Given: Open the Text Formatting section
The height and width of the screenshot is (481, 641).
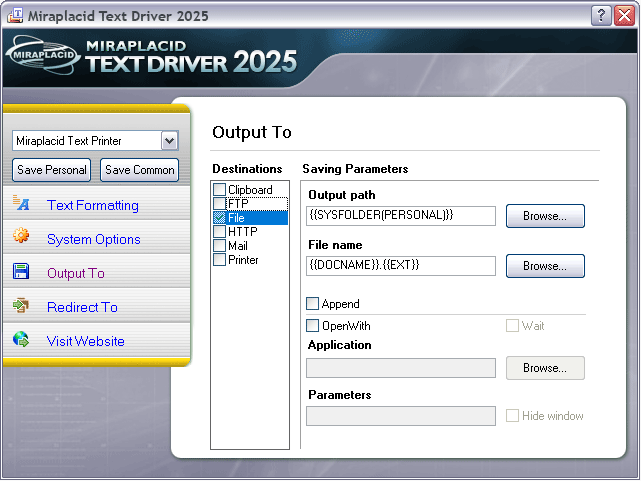Looking at the screenshot, I should tap(93, 205).
